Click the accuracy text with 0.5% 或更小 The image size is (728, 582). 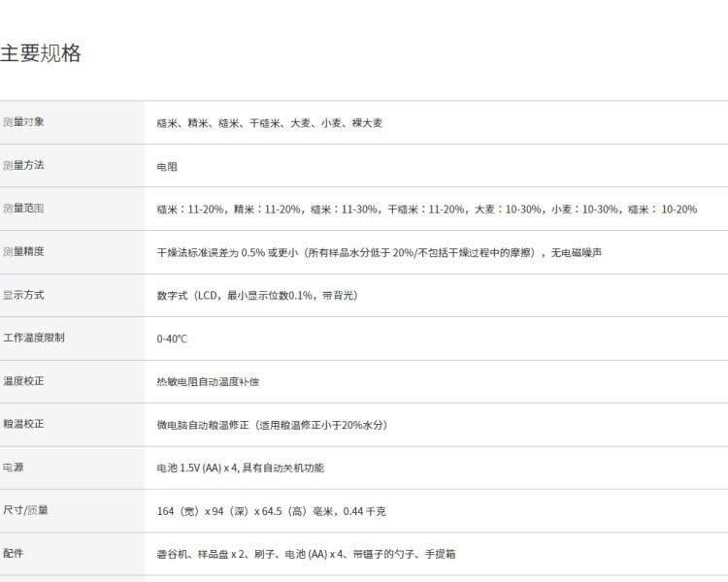[380, 252]
